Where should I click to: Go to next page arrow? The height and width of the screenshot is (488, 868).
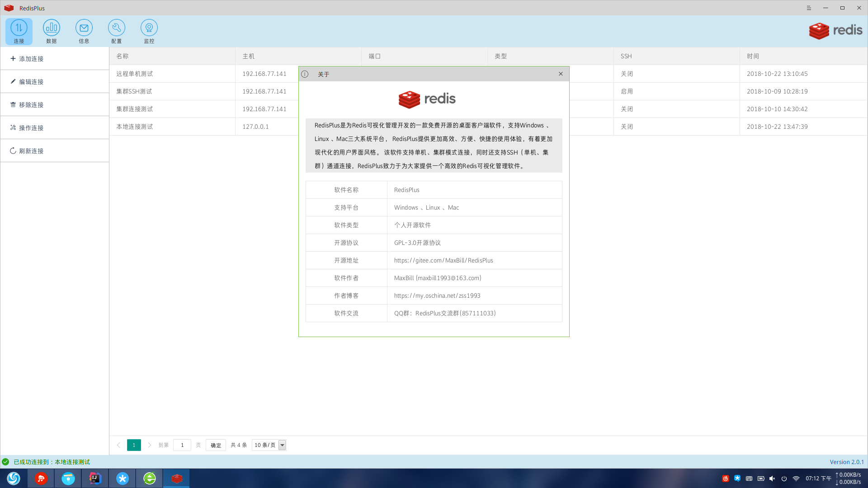coord(150,445)
